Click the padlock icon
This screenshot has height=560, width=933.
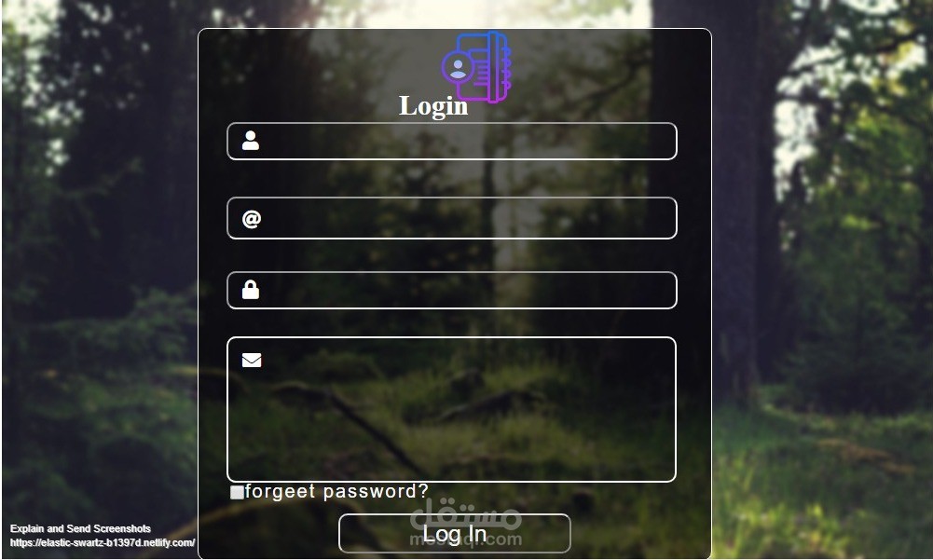(251, 289)
